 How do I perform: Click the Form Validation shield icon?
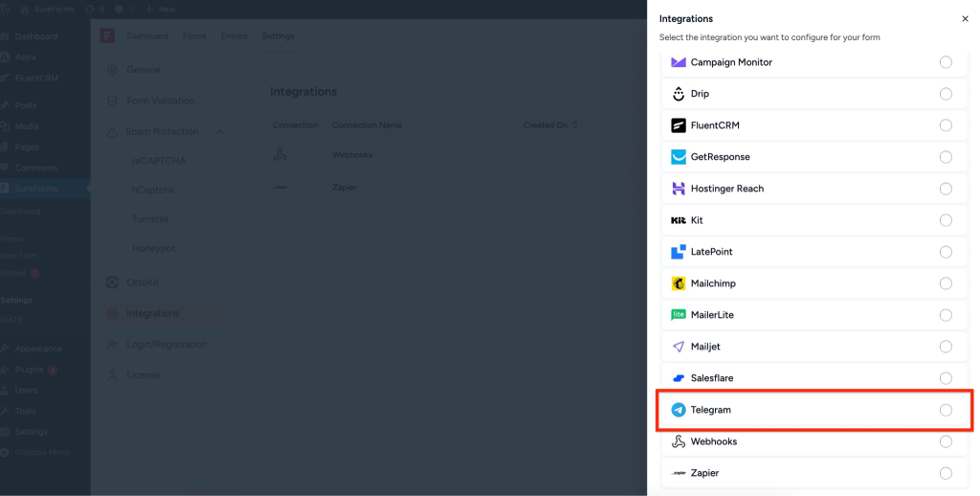point(113,101)
